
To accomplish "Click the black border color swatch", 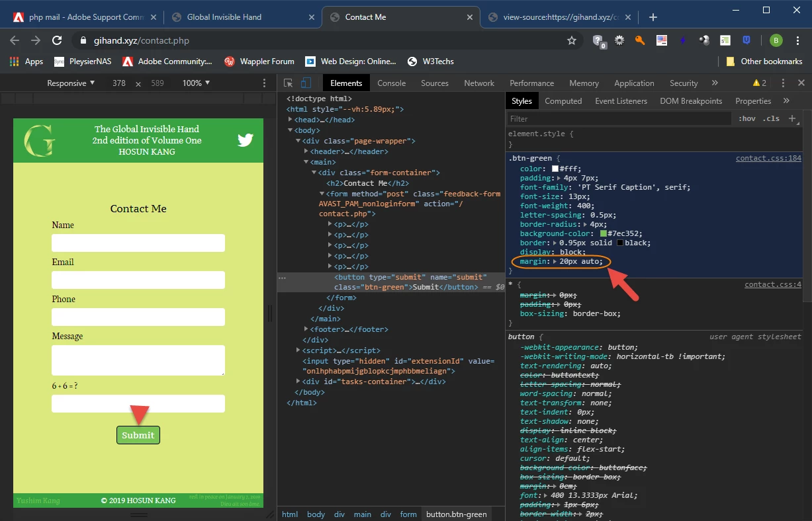I will click(620, 243).
